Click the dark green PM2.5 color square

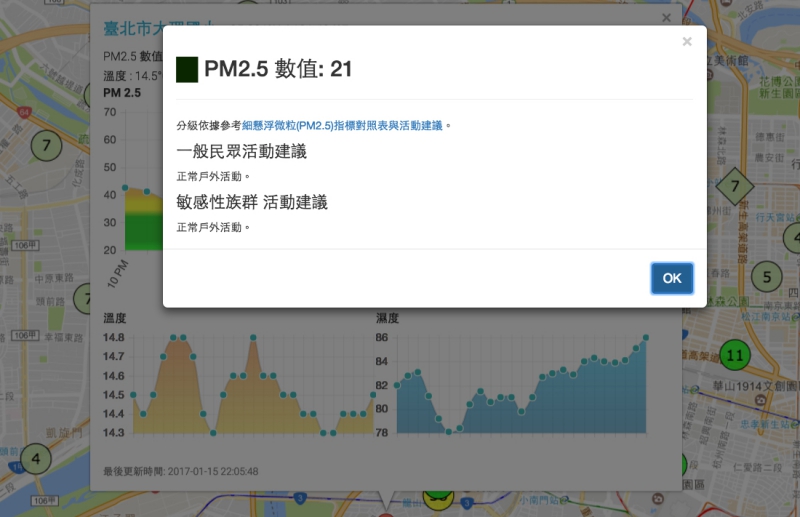point(186,69)
